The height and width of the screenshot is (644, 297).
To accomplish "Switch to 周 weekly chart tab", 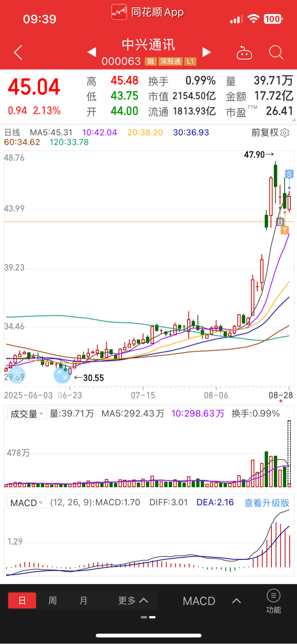I will coord(53,601).
